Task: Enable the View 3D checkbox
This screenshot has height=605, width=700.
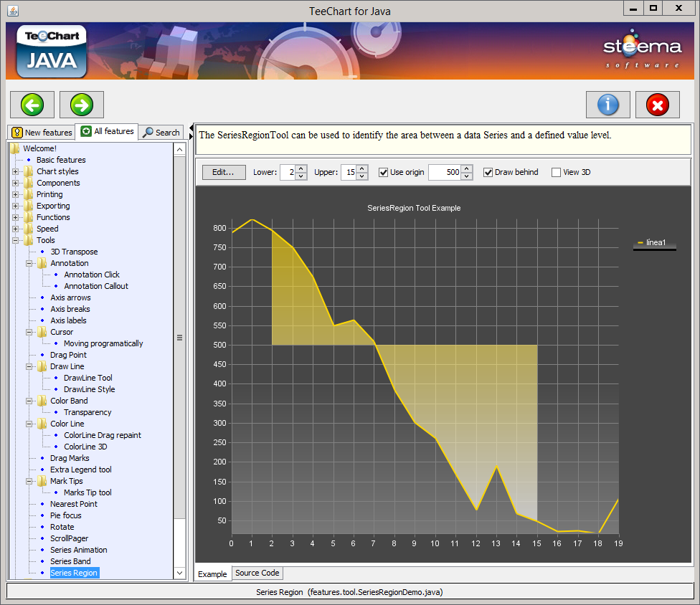Action: 557,172
